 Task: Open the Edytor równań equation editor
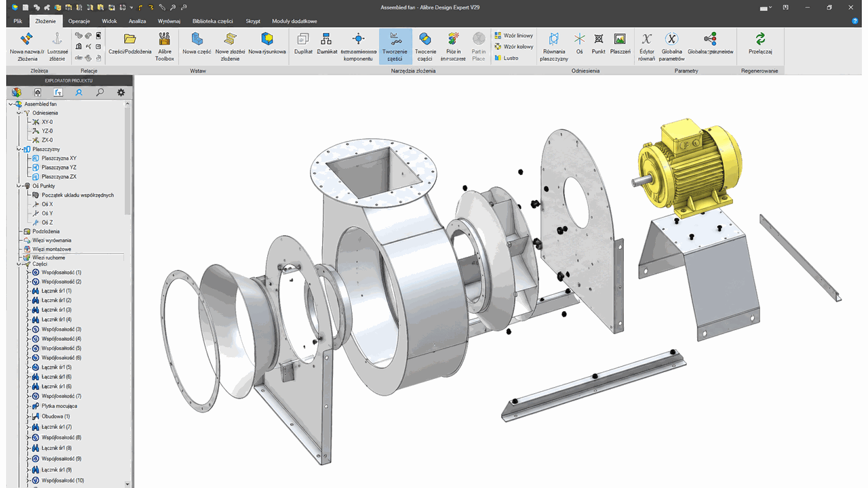646,46
